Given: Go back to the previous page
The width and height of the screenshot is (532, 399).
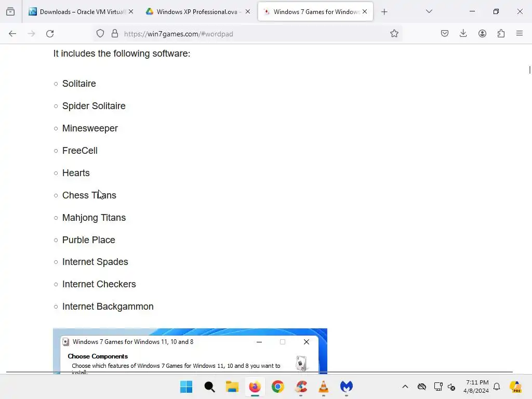Looking at the screenshot, I should pos(12,34).
